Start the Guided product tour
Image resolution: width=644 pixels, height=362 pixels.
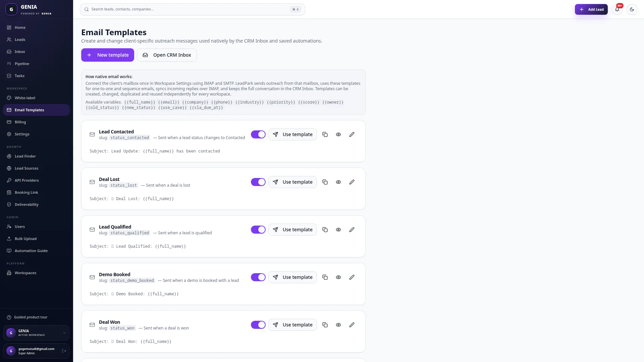click(27, 317)
